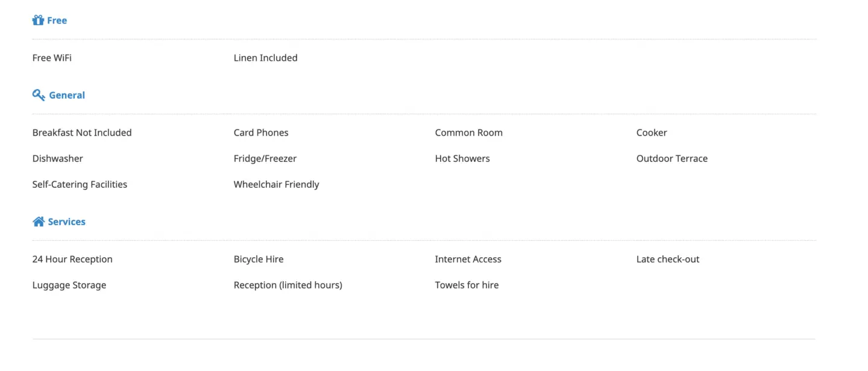Click the Outdoor Terrace label
This screenshot has width=868, height=371.
tap(672, 158)
